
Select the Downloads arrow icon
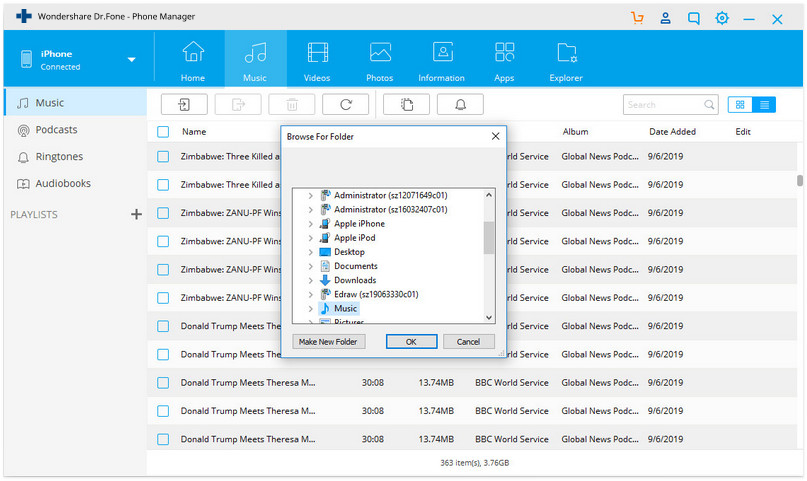[325, 280]
